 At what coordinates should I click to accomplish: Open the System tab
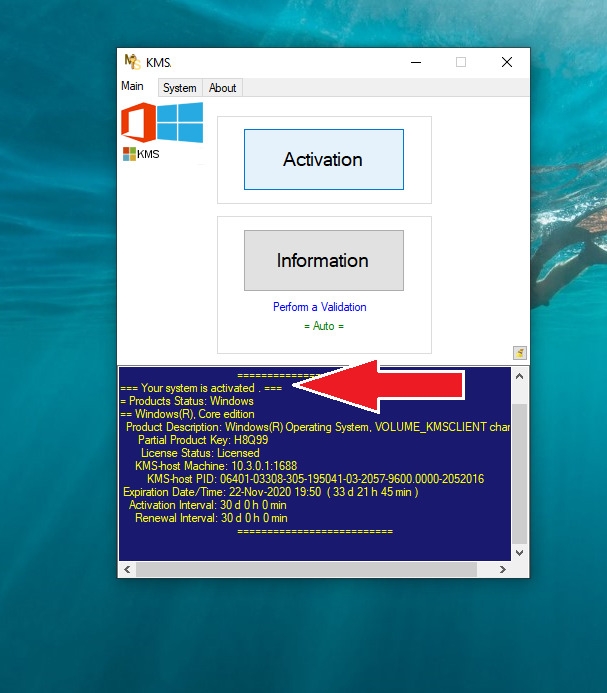180,88
